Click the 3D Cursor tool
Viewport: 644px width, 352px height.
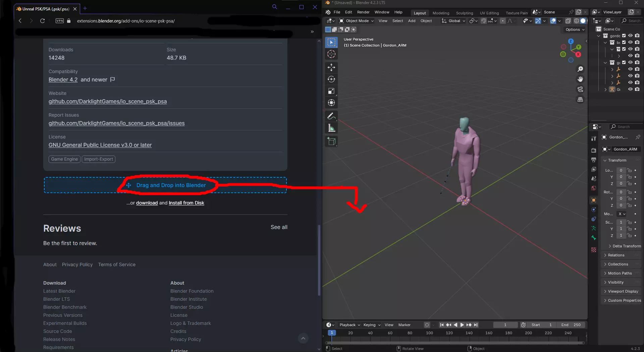point(331,54)
